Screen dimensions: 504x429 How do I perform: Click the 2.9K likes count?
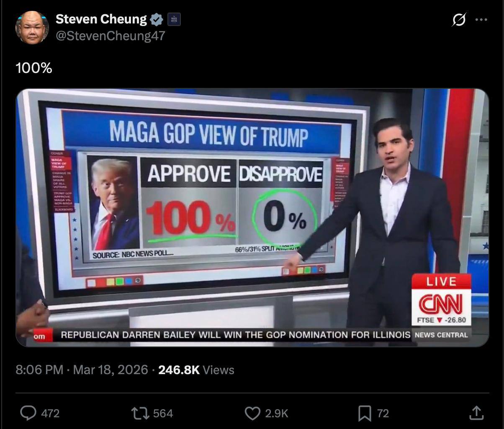tap(277, 413)
